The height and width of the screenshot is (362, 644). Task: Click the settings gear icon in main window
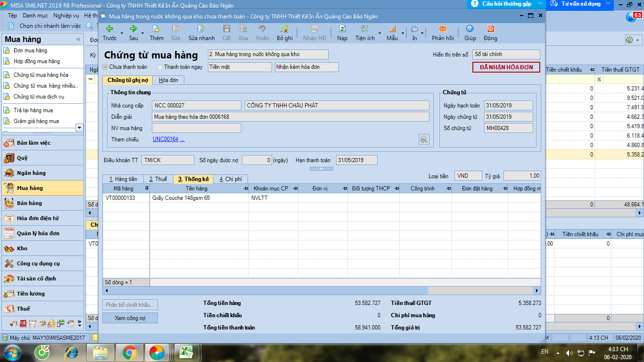(629, 40)
